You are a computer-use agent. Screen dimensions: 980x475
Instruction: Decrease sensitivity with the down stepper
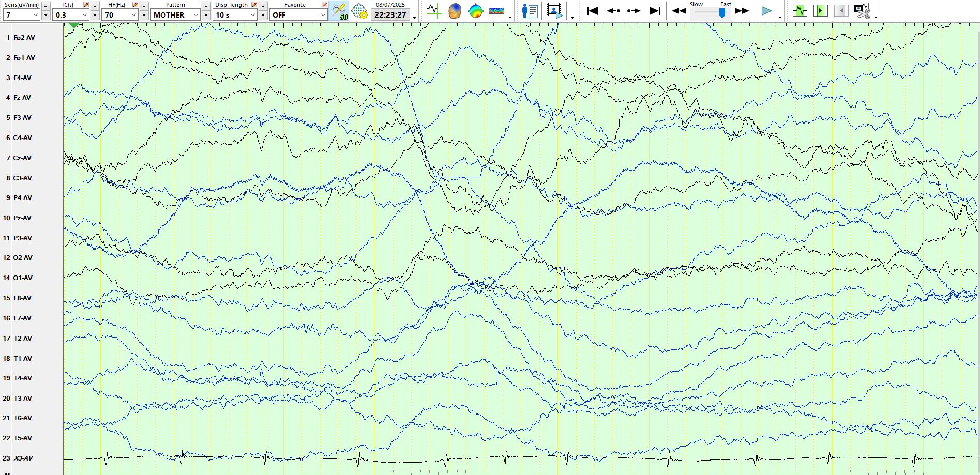[46, 15]
